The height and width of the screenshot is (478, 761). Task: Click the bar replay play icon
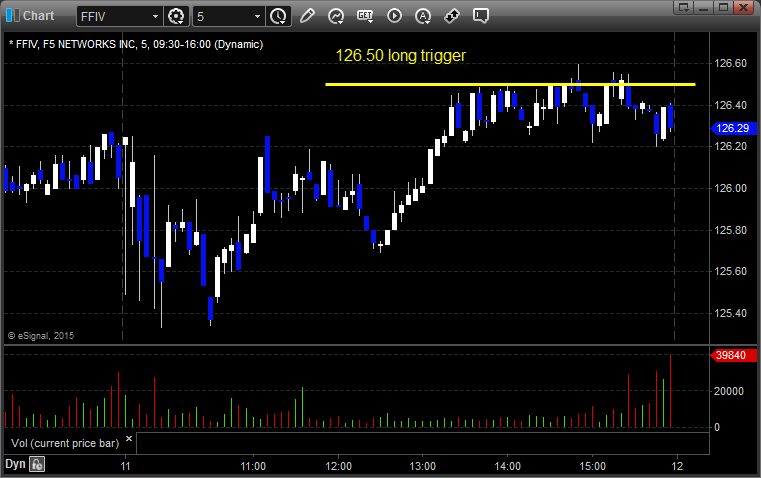pyautogui.click(x=394, y=16)
